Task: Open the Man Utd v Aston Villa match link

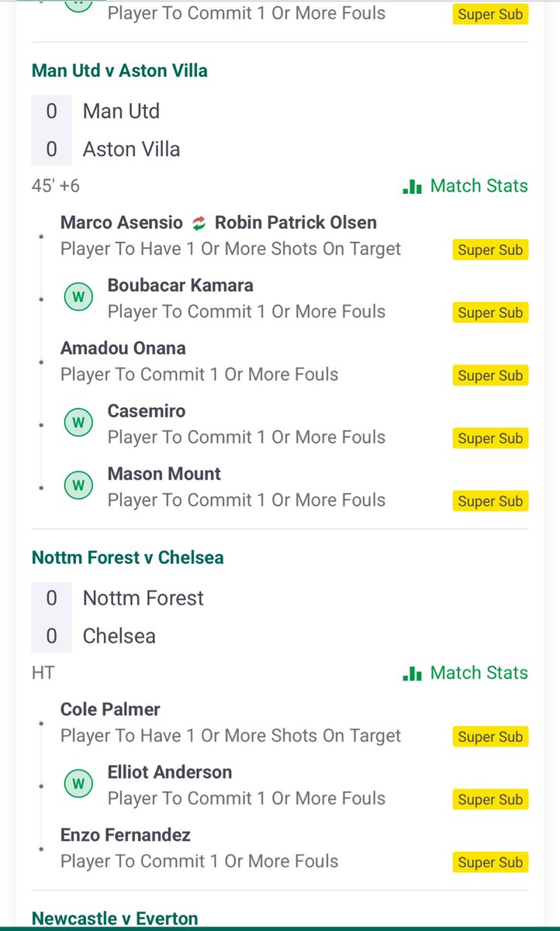Action: pos(119,71)
